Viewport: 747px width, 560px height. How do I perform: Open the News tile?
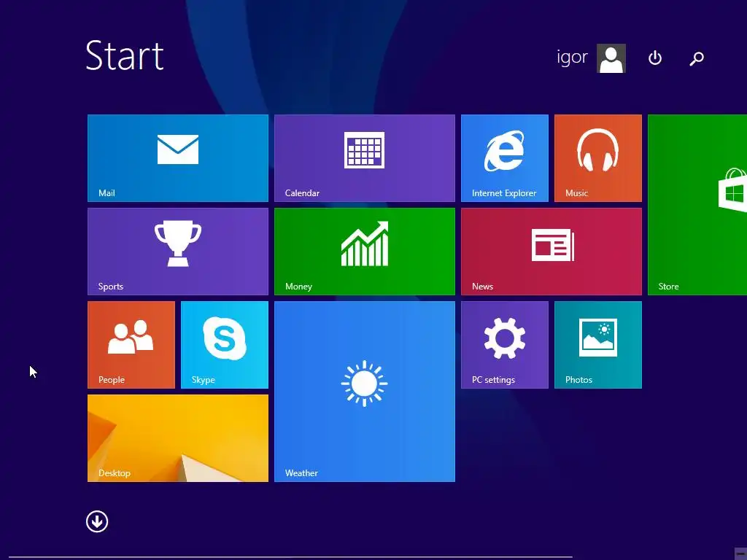pyautogui.click(x=551, y=252)
